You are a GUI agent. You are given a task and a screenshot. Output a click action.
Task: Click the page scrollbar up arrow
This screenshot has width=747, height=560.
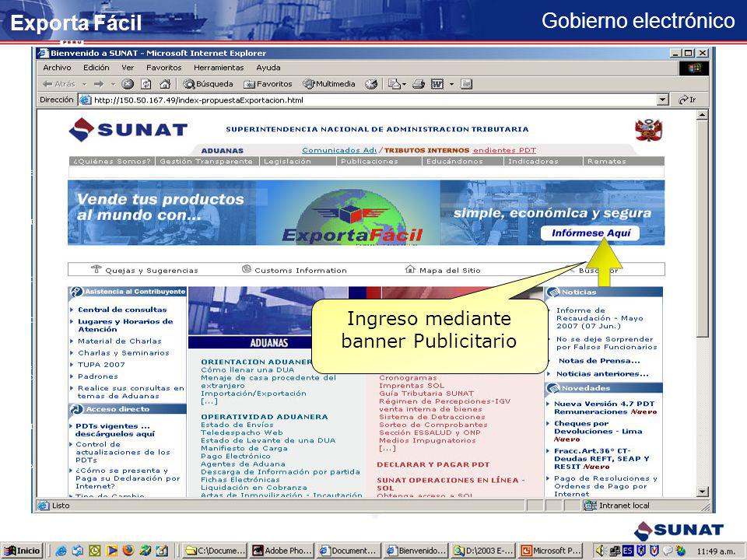coord(702,115)
